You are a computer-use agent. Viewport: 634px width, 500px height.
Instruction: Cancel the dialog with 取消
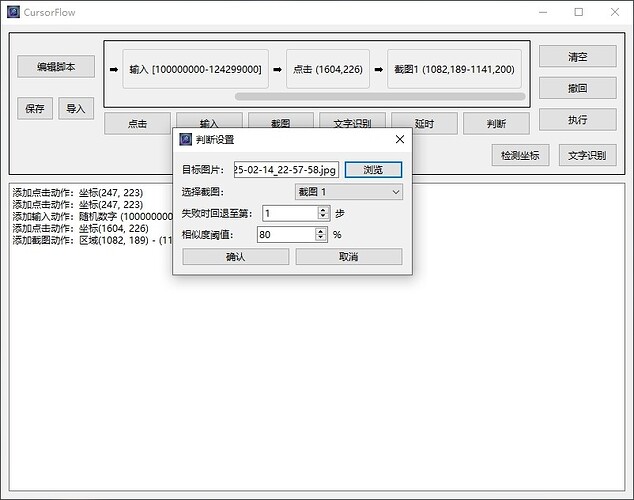349,257
